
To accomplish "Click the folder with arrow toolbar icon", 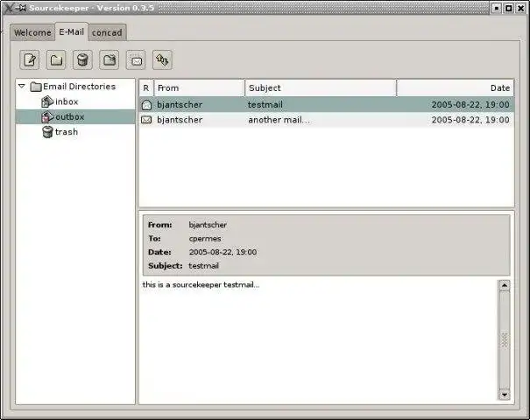I will (110, 60).
